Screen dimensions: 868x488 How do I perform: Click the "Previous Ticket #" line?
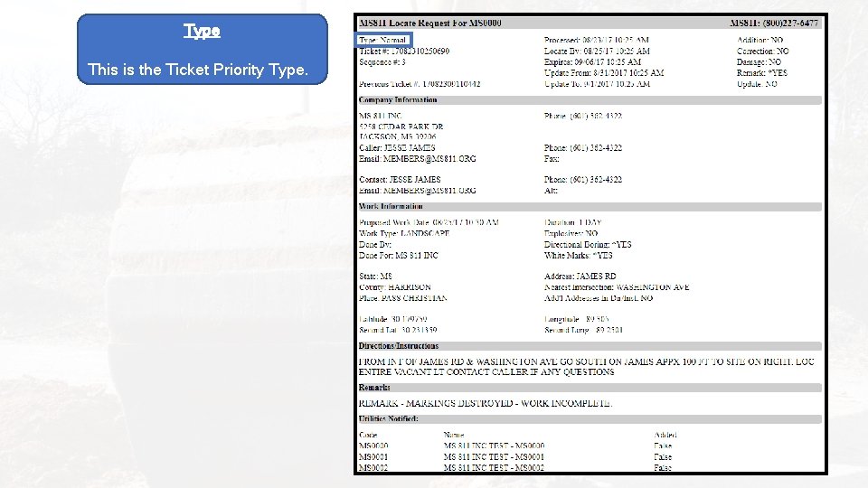(x=419, y=84)
